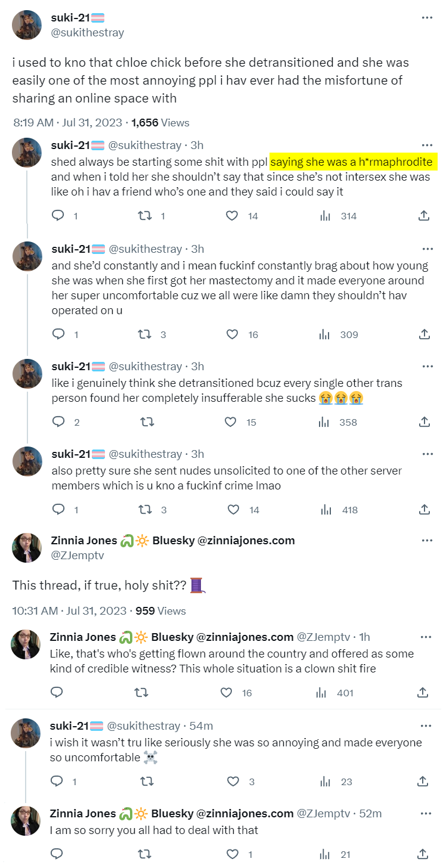The width and height of the screenshot is (443, 868).
Task: Expand more menu on the 52m reply
Action: (x=426, y=814)
